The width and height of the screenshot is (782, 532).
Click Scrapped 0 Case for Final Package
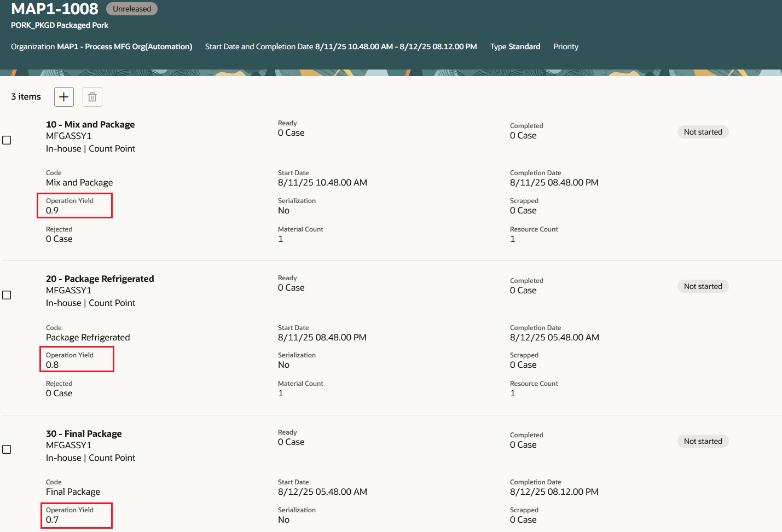524,516
